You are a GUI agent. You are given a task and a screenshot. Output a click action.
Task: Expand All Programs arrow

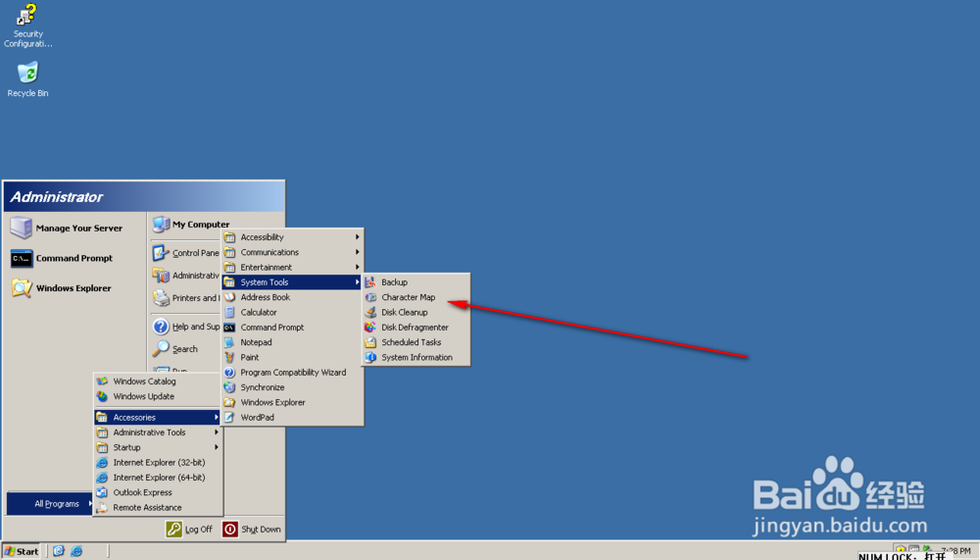(90, 504)
